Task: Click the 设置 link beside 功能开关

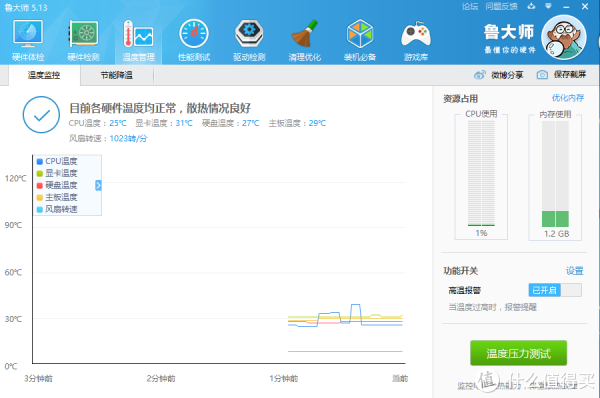Action: click(575, 271)
